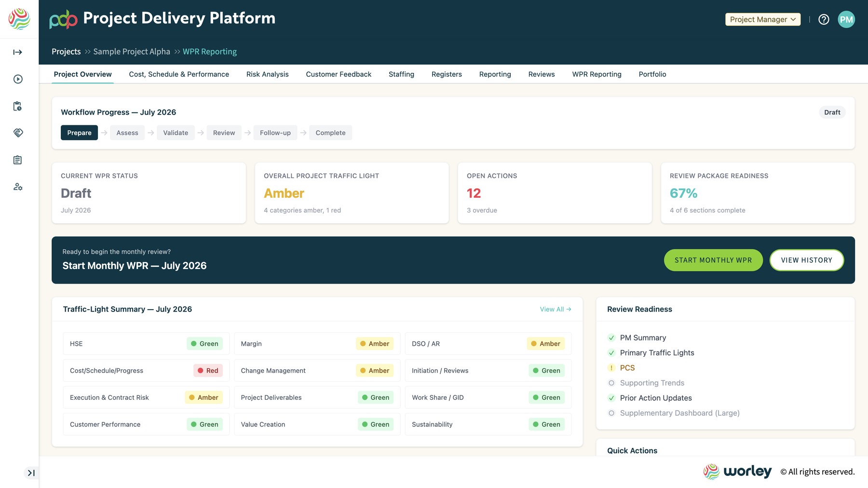Click the 3 overdue text
This screenshot has width=868, height=488.
[482, 210]
